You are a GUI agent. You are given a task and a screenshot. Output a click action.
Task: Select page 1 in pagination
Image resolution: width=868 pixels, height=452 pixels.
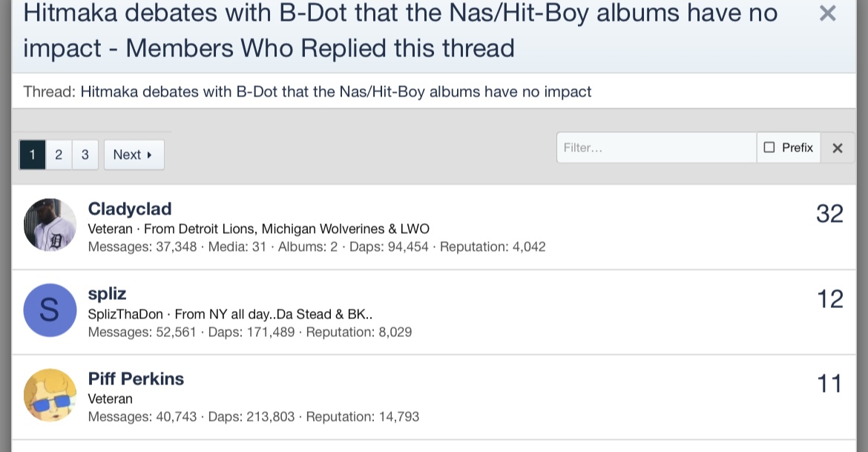[x=32, y=154]
